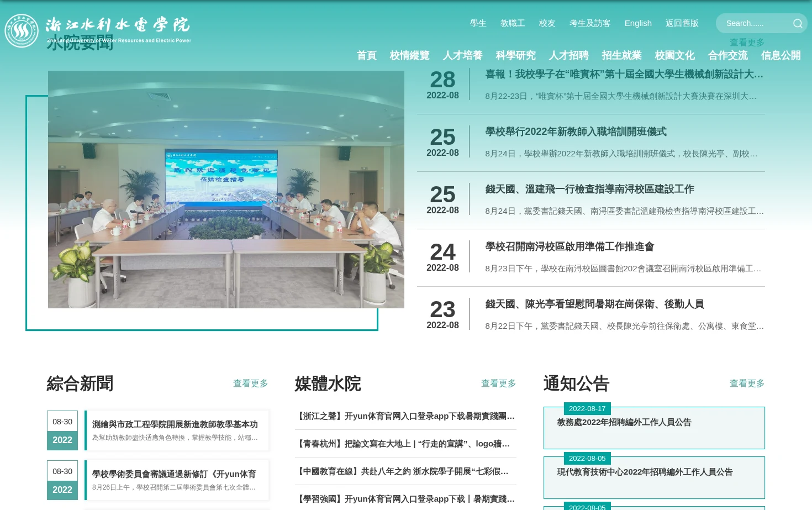Image resolution: width=812 pixels, height=510 pixels.
Task: Open 【中國教育在線】共赴八年之約 article
Action: coord(402,471)
